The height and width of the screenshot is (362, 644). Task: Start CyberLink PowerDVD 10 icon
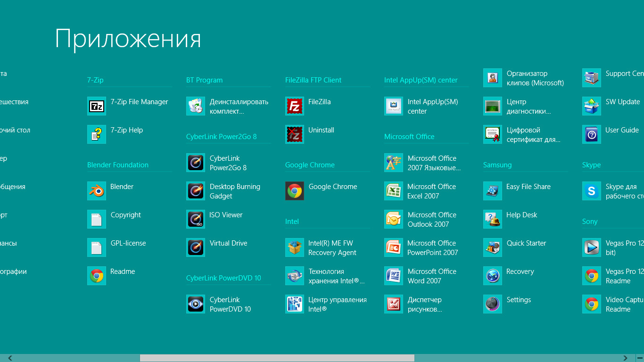[196, 304]
